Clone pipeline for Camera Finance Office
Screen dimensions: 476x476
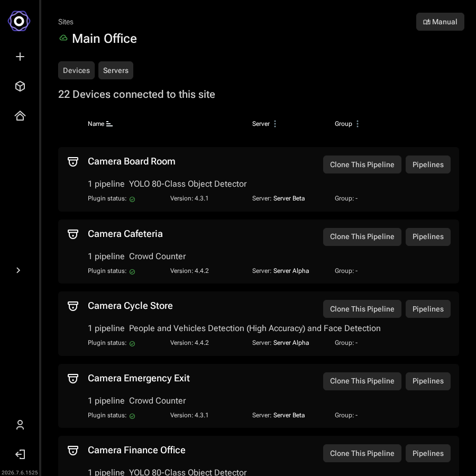362,453
